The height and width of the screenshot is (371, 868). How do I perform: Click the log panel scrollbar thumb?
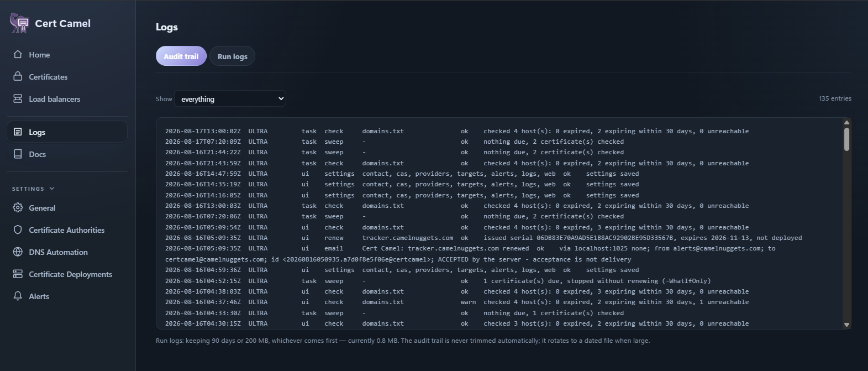pos(846,139)
